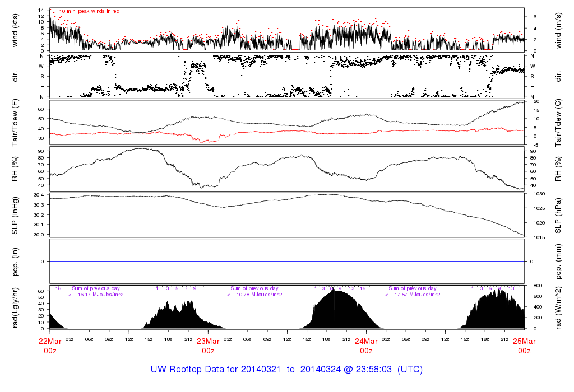Click the '16.17 MJoules/m^2' daily sum text
This screenshot has height=392, width=574.
[x=96, y=295]
